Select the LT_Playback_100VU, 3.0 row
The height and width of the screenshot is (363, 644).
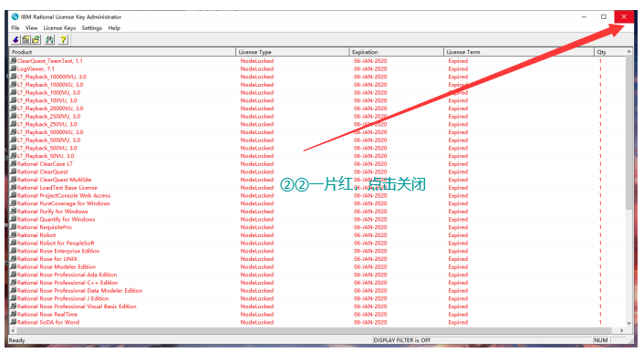pyautogui.click(x=317, y=100)
